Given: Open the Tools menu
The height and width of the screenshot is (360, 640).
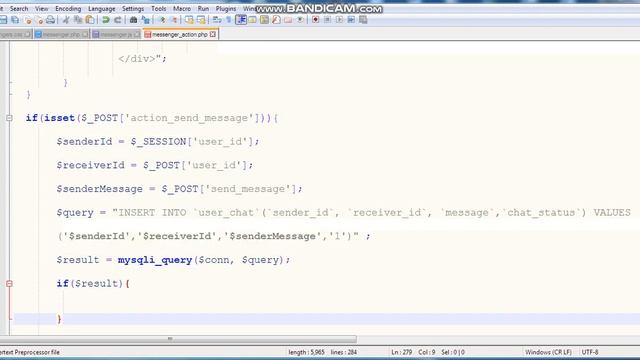Looking at the screenshot, I should [x=159, y=9].
